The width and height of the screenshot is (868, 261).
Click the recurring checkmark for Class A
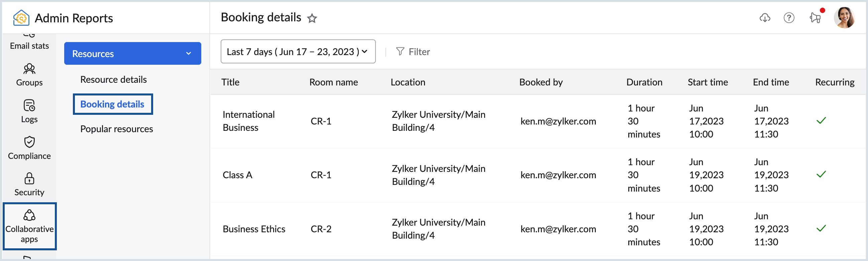(x=821, y=175)
